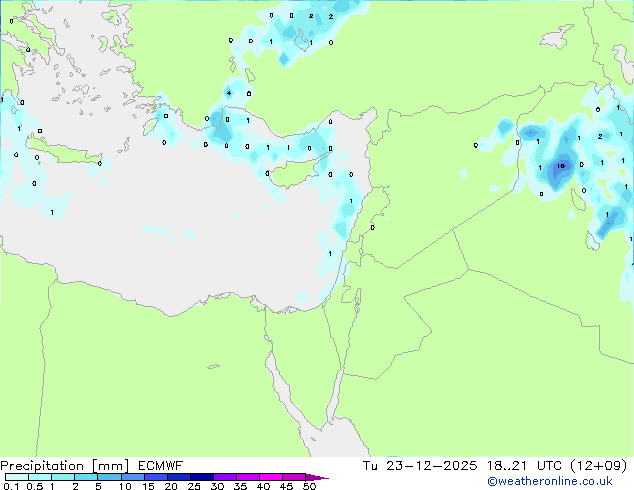The width and height of the screenshot is (634, 490).
Task: Click the '30' legend tick label
Action: coord(217,486)
